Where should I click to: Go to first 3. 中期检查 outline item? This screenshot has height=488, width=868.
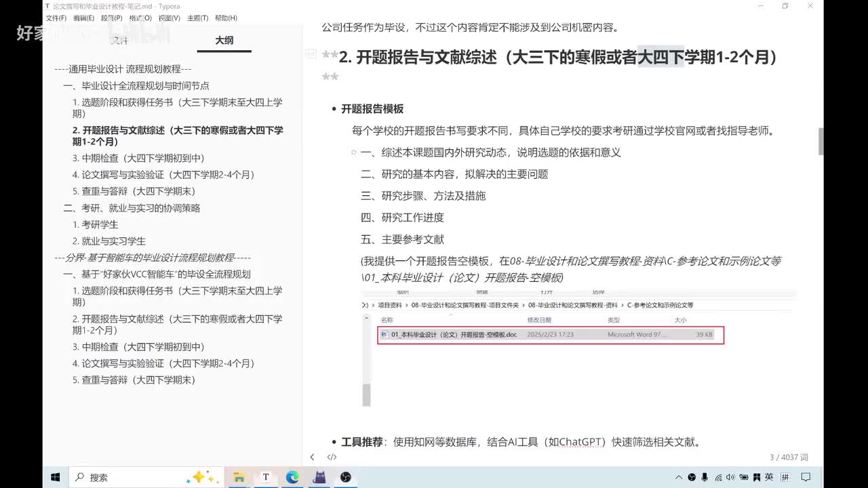click(x=138, y=158)
